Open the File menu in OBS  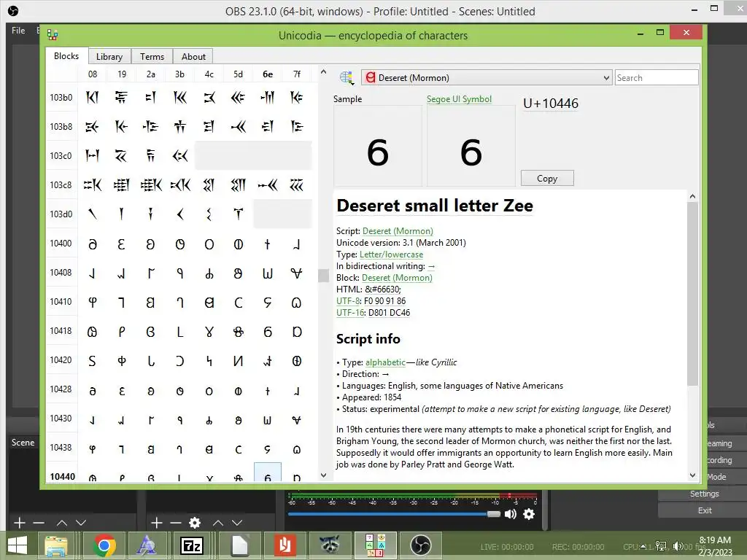(18, 31)
